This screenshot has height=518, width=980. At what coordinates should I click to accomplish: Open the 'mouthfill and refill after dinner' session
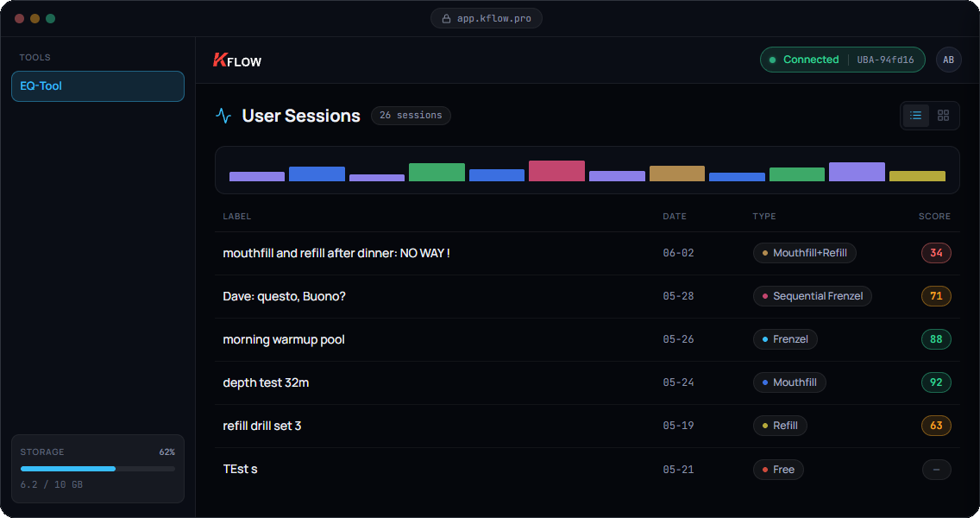point(587,253)
